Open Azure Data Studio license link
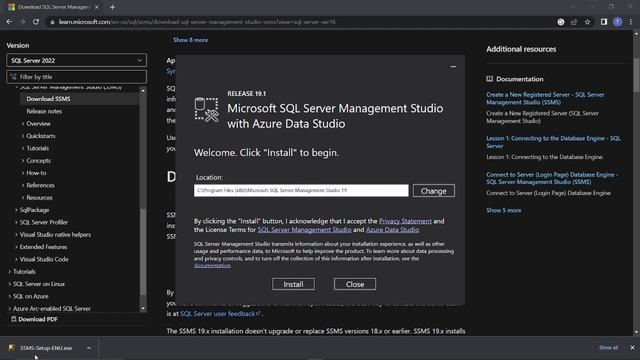 (x=392, y=230)
